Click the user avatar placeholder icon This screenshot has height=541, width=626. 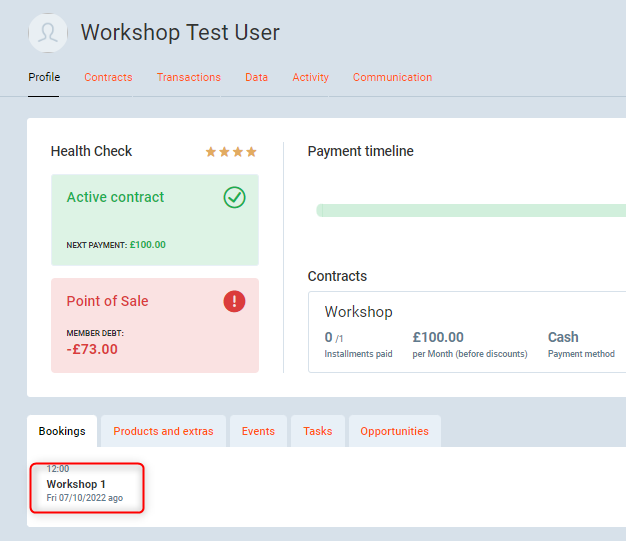point(48,33)
